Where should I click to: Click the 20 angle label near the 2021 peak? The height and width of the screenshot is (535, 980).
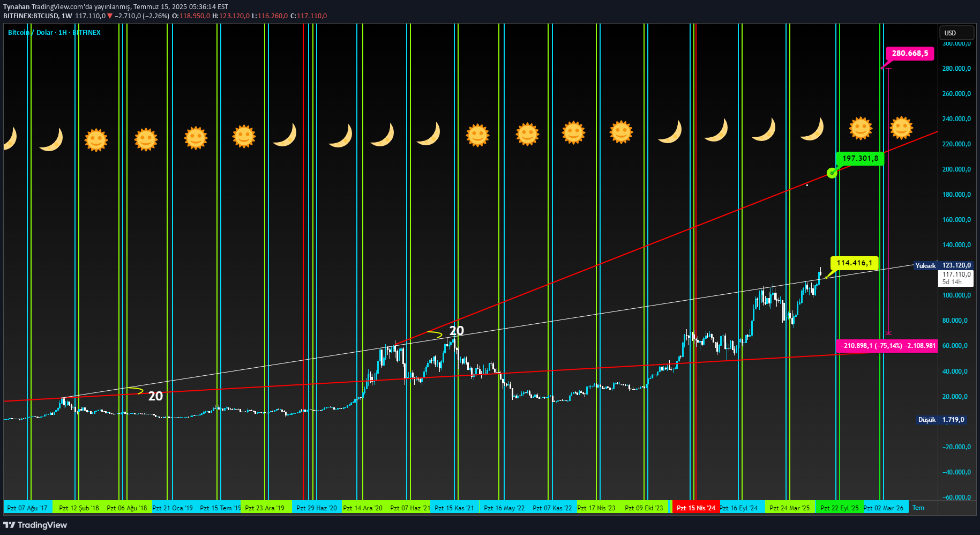(x=457, y=331)
